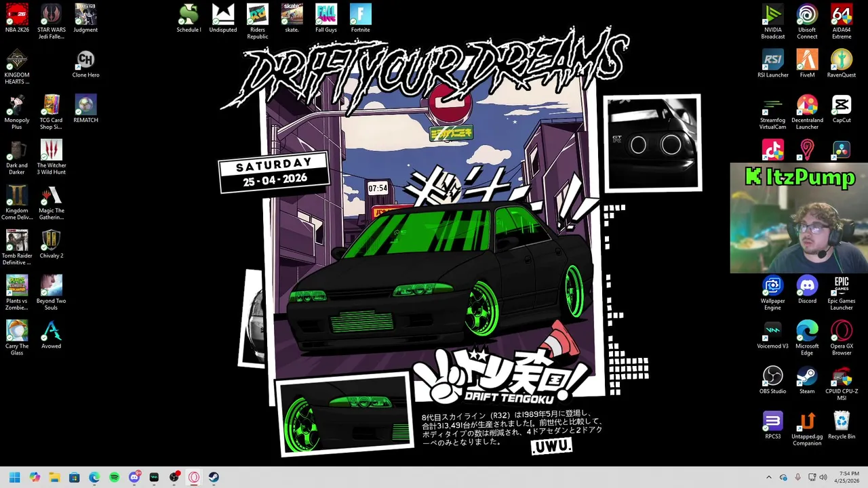
Task: Launch NVIDIA Broadcast from desktop
Action: click(773, 22)
